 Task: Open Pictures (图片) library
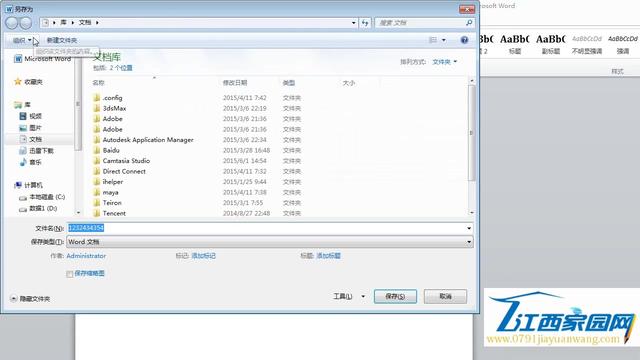pyautogui.click(x=31, y=128)
